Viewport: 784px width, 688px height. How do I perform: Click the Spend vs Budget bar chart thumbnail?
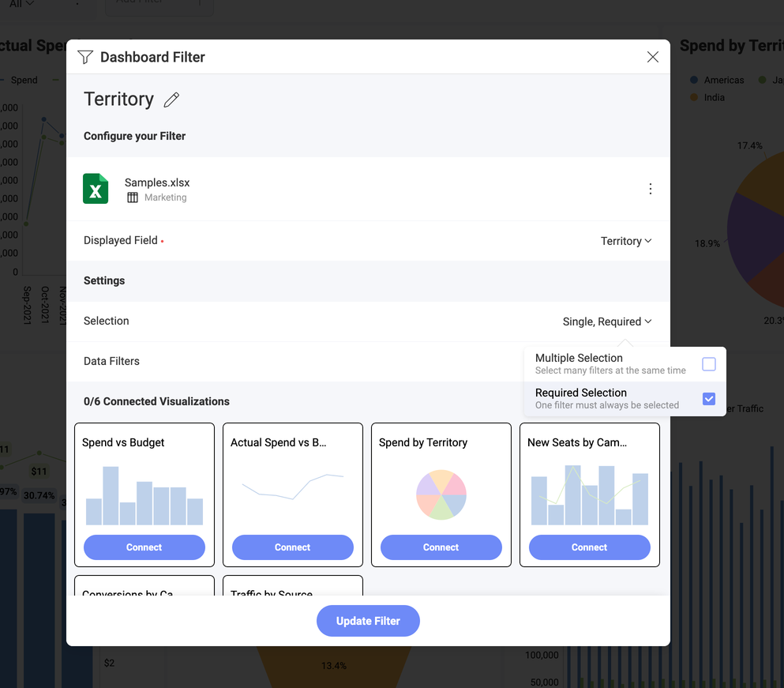[144, 495]
